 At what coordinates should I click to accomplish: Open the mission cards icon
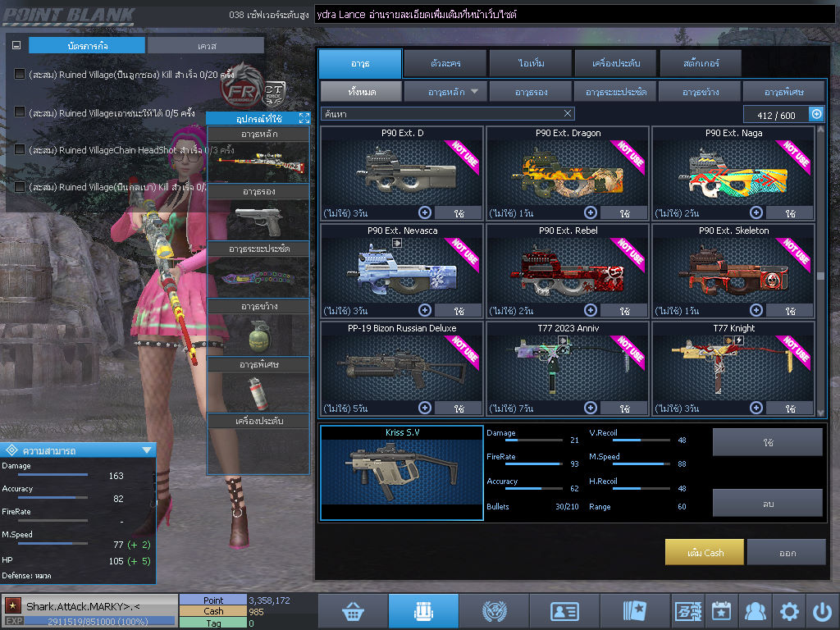coord(635,611)
